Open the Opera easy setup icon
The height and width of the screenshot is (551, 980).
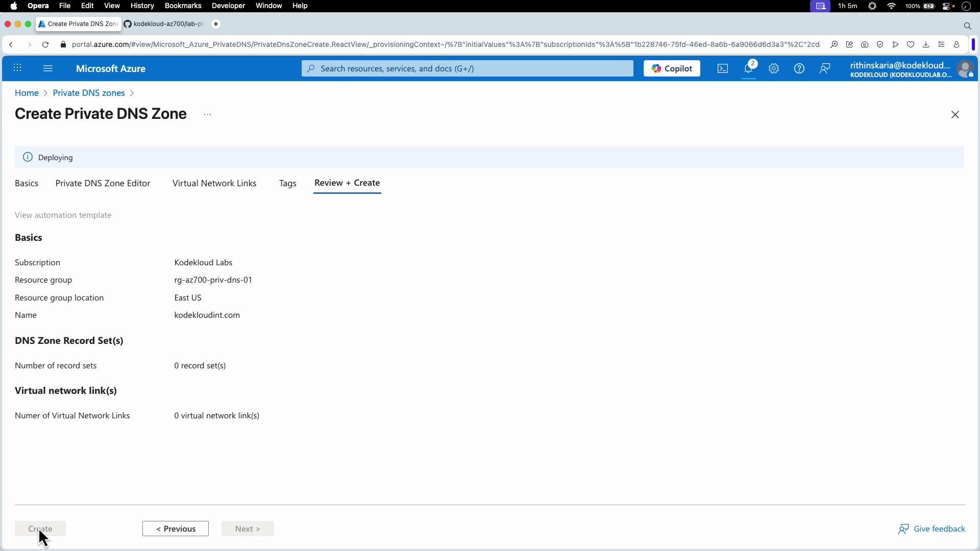941,45
